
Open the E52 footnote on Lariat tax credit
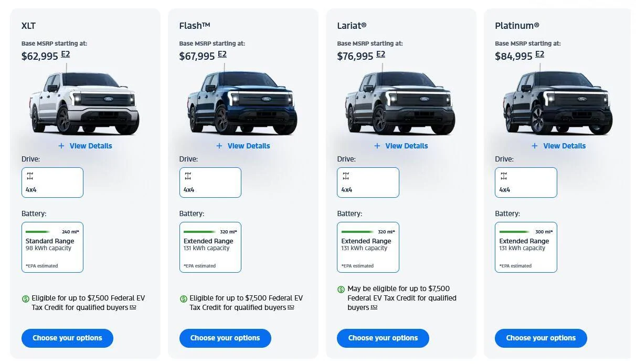374,307
